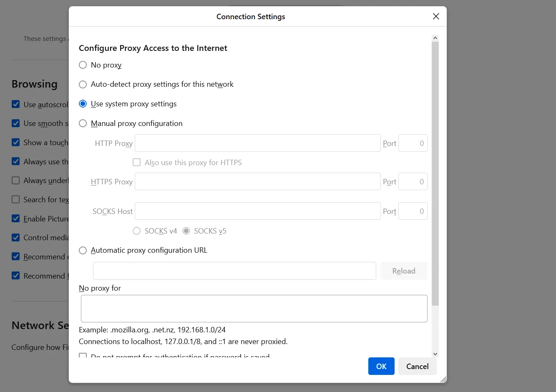Viewport: 556px width, 392px height.
Task: Click the SOCKS Host input field
Action: point(257,211)
